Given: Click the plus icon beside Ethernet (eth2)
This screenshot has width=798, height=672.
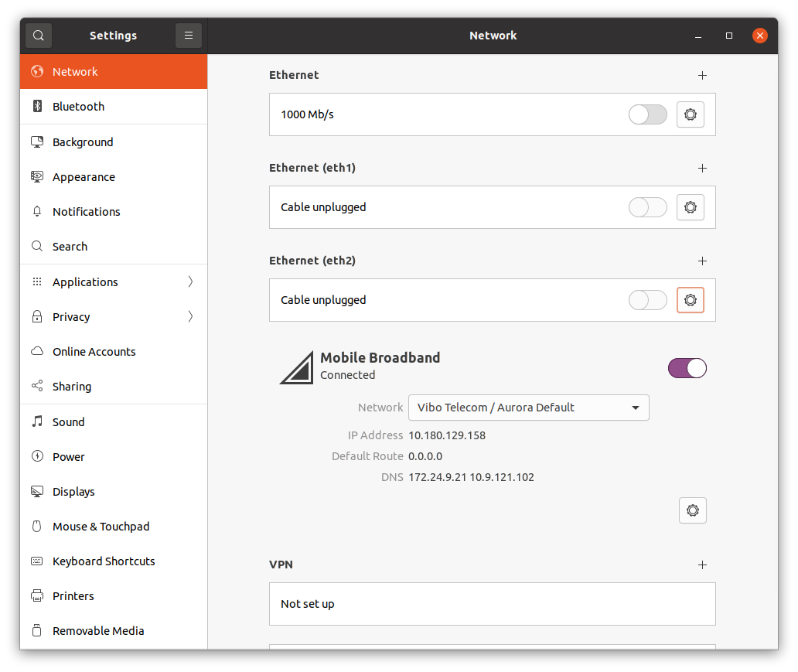Looking at the screenshot, I should click(x=702, y=261).
